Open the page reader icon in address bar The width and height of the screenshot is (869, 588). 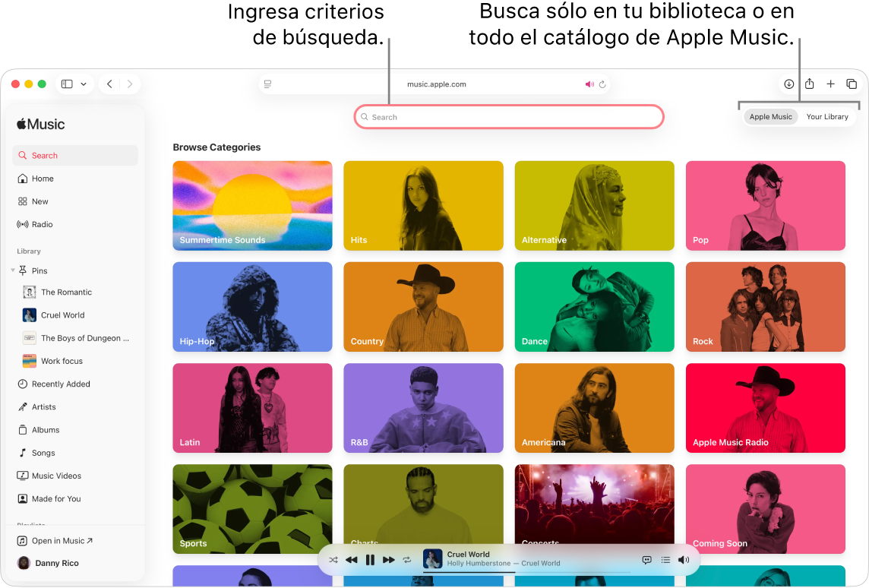267,84
